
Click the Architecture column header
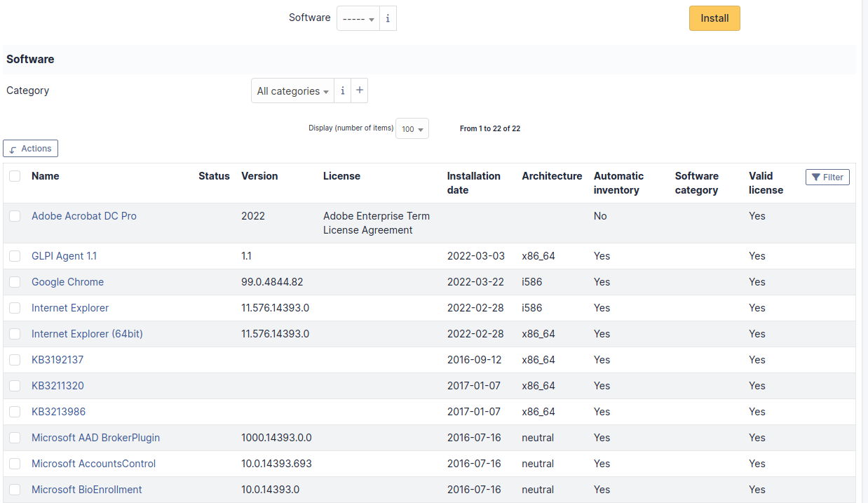[552, 176]
